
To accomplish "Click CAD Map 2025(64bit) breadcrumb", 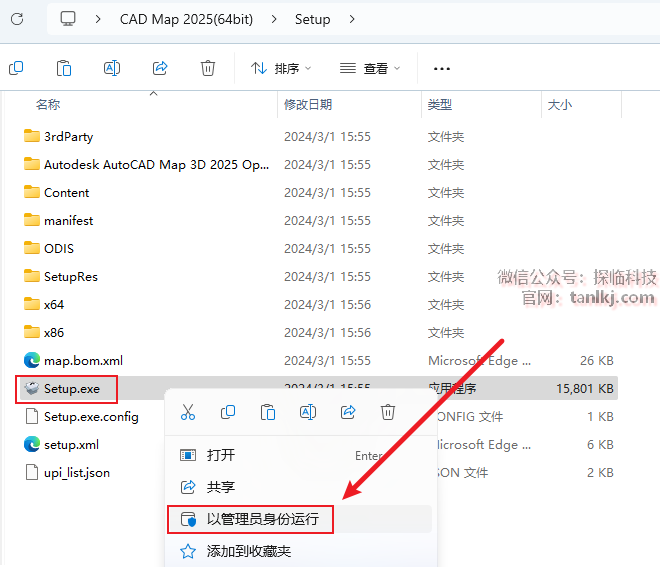I will click(186, 19).
